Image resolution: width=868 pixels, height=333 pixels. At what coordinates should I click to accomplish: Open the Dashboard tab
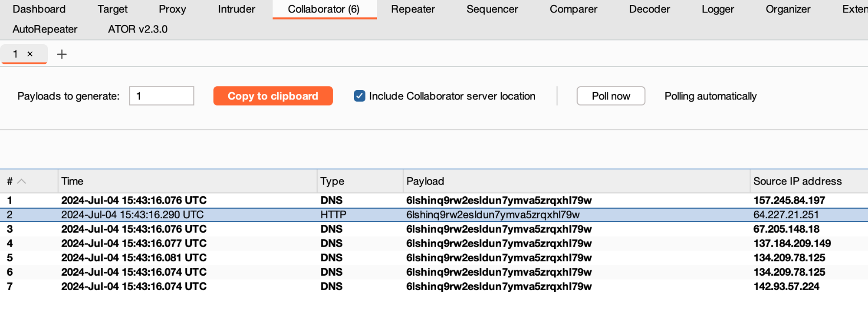[x=39, y=9]
